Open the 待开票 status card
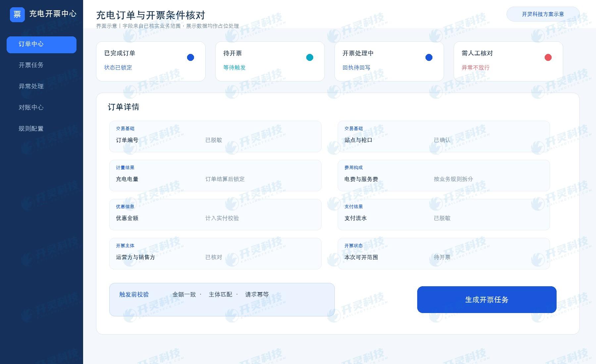Viewport: 596px width, 364px height. click(270, 61)
